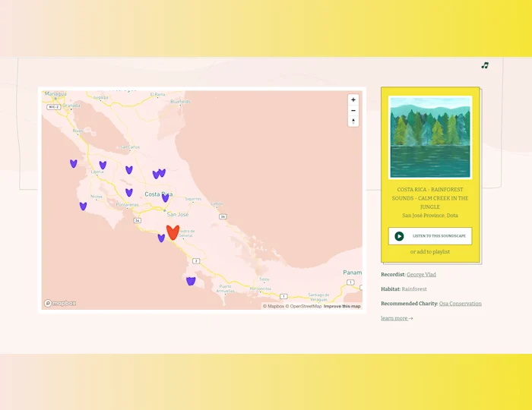Click the San José Province, Dota text
Image resolution: width=532 pixels, height=410 pixels.
(x=430, y=216)
